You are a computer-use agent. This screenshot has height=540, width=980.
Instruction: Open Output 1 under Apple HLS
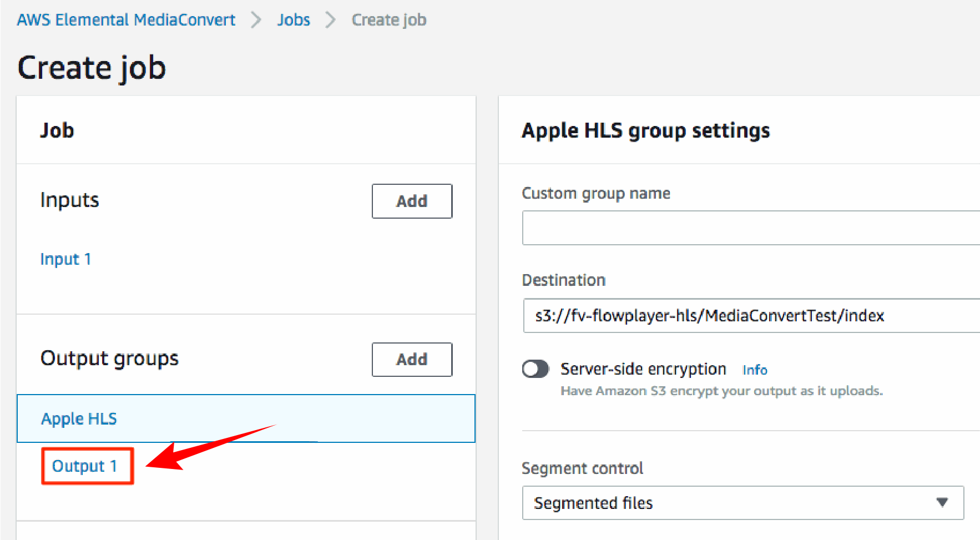pyautogui.click(x=84, y=466)
